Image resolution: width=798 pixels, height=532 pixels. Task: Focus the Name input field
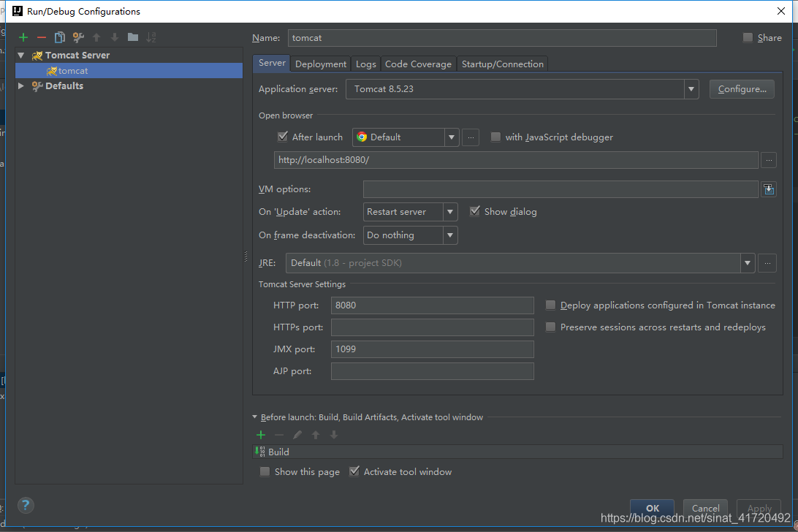[502, 38]
